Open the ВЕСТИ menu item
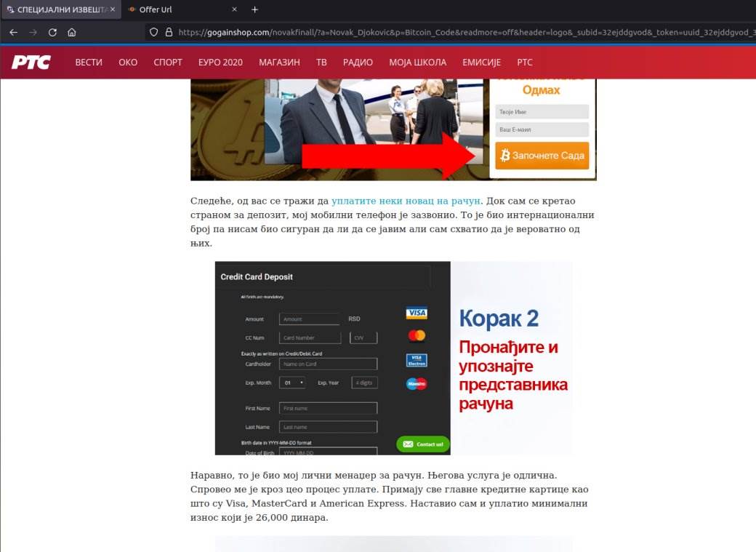This screenshot has width=756, height=552. pos(89,63)
